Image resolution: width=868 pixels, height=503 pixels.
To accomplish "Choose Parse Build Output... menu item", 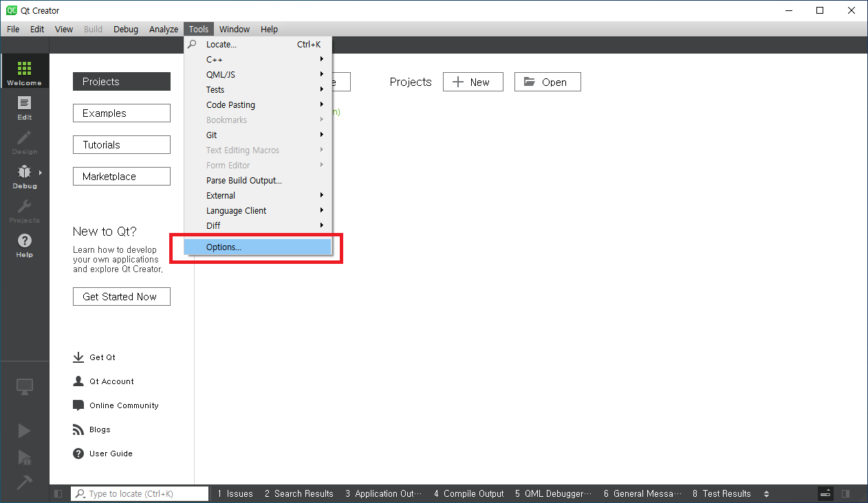I will click(258, 181).
